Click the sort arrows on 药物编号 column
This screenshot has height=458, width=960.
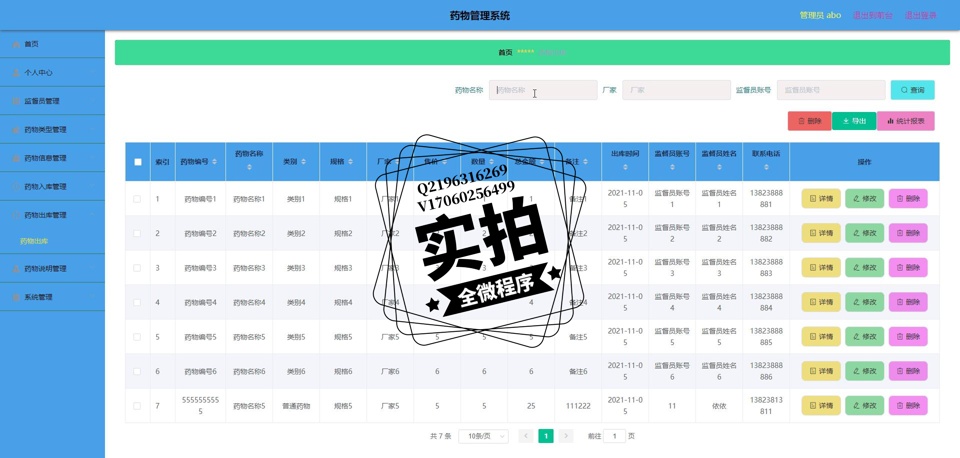pos(214,162)
